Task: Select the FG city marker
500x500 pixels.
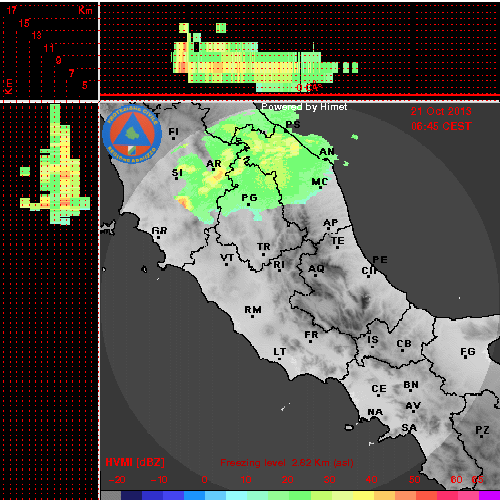Action: [x=466, y=358]
